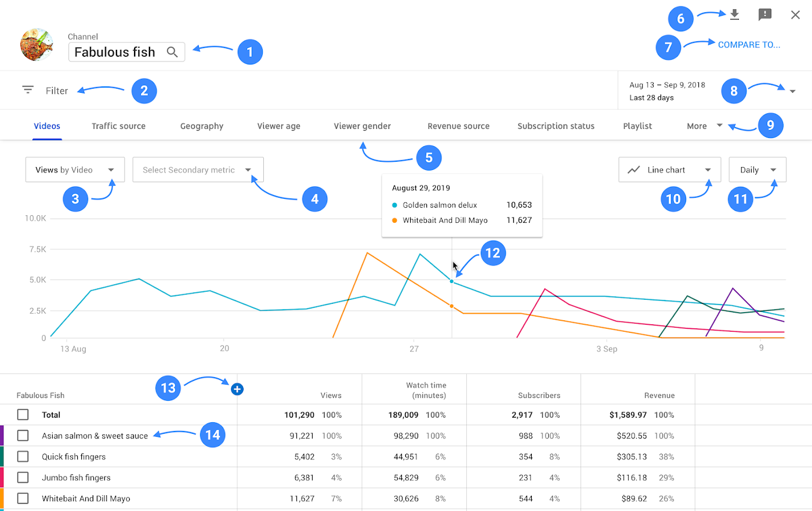Image resolution: width=812 pixels, height=511 pixels.
Task: Click the pink color bar beside Jumbo fish fingers
Action: coord(2,477)
